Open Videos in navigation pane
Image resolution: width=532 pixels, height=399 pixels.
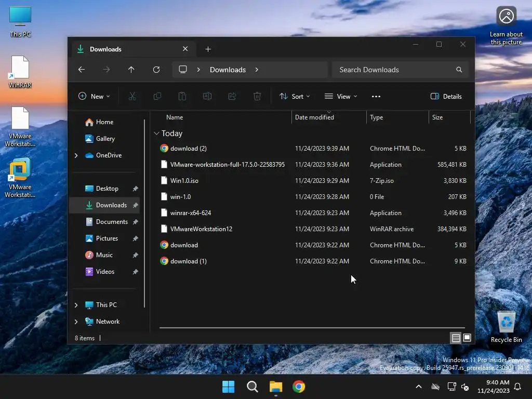104,272
